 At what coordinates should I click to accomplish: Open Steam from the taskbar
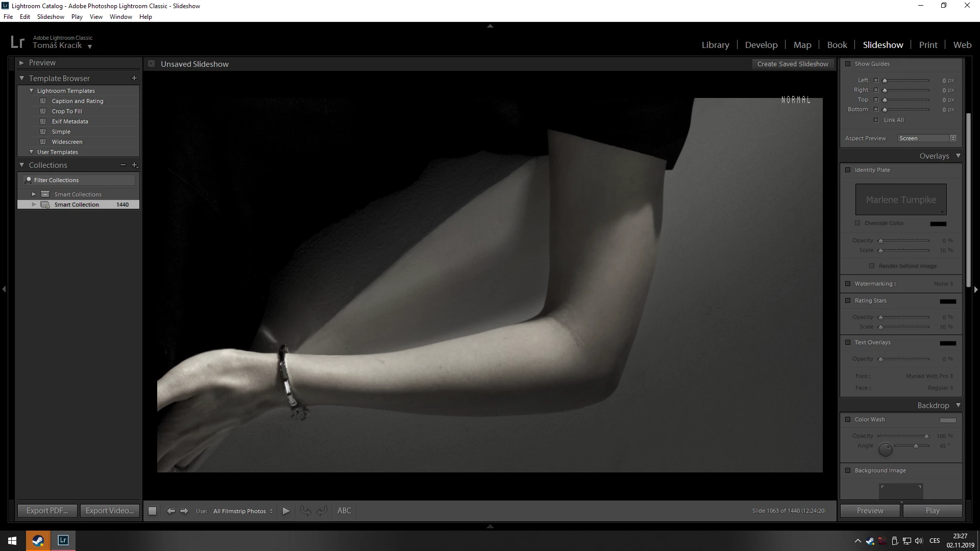38,540
